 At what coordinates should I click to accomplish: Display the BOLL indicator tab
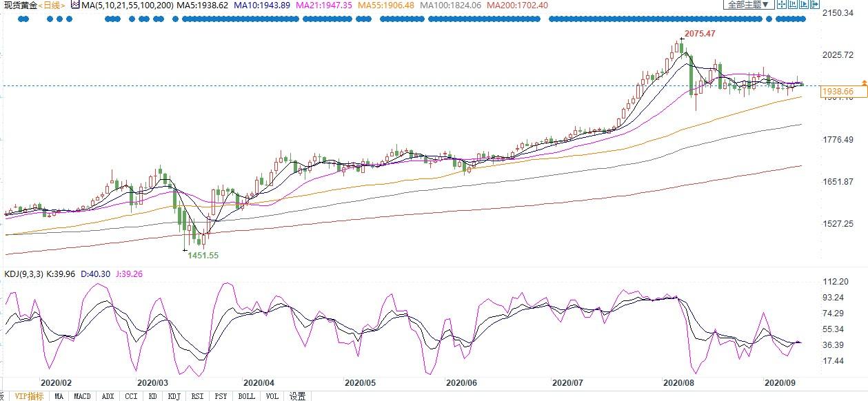[246, 396]
